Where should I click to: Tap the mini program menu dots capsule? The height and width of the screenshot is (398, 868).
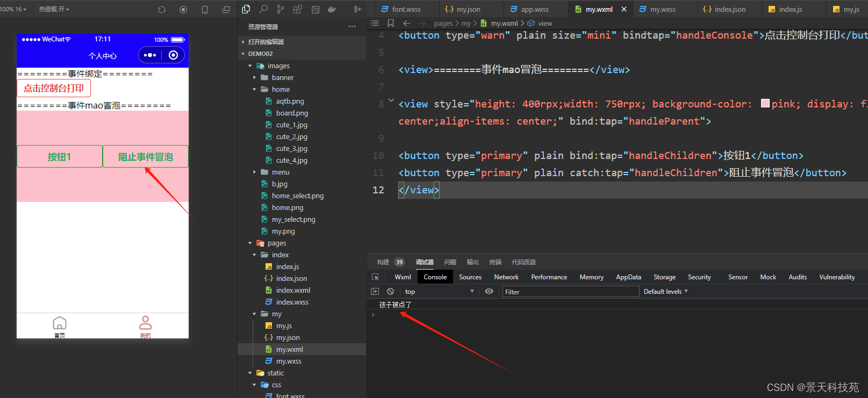tap(150, 55)
